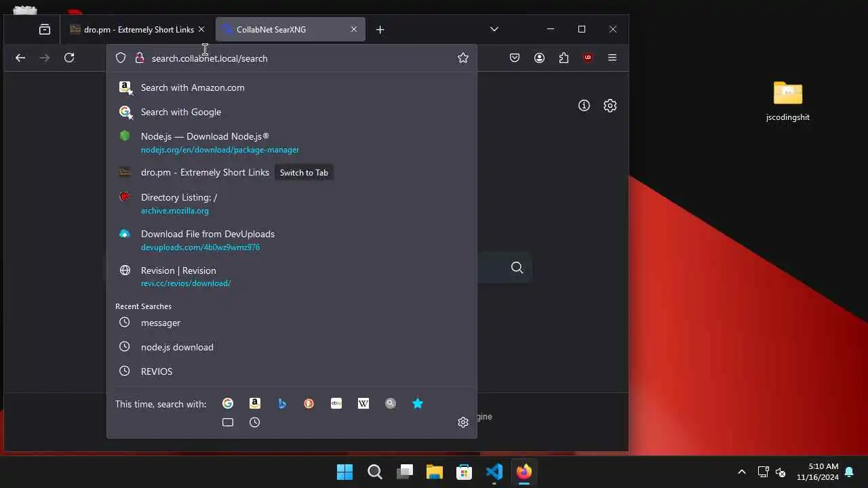Open the notification bell in taskbar
868x488 pixels.
[849, 472]
